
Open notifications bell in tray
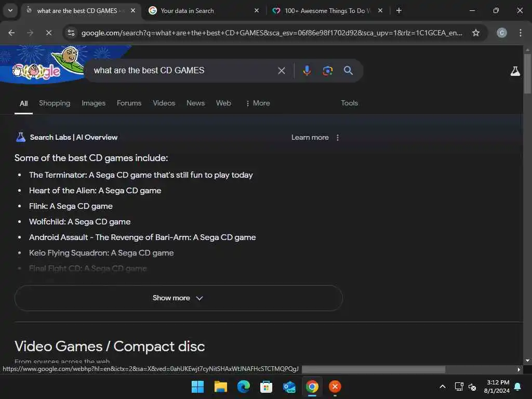518,387
